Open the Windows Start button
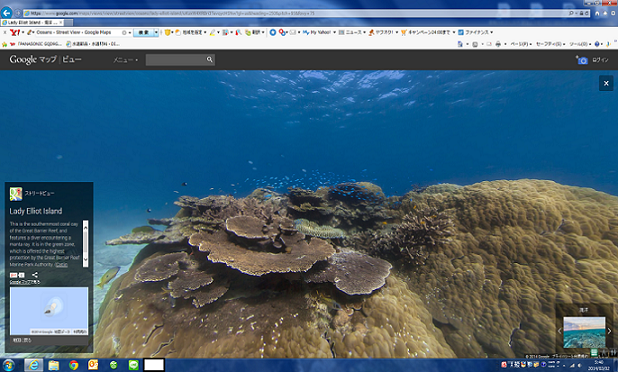Screen dimensions: 618x372 point(9,365)
